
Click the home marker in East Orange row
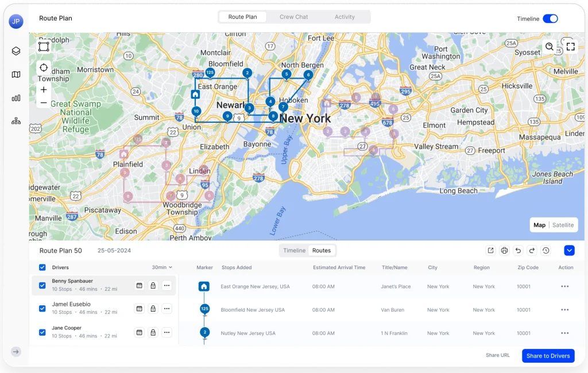(204, 286)
